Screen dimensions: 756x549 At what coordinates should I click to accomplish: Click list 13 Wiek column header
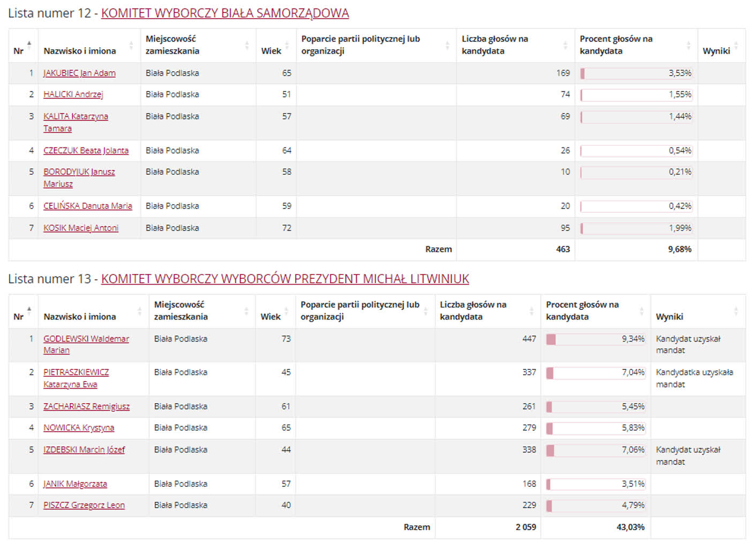(x=271, y=316)
